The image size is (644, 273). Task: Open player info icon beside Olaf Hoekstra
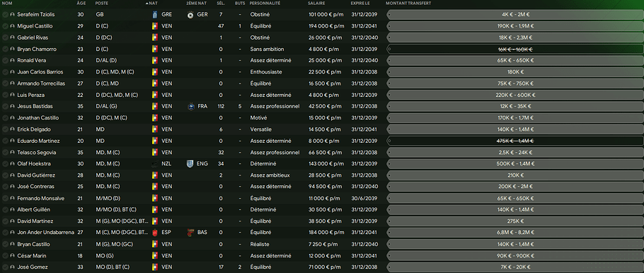pos(12,164)
